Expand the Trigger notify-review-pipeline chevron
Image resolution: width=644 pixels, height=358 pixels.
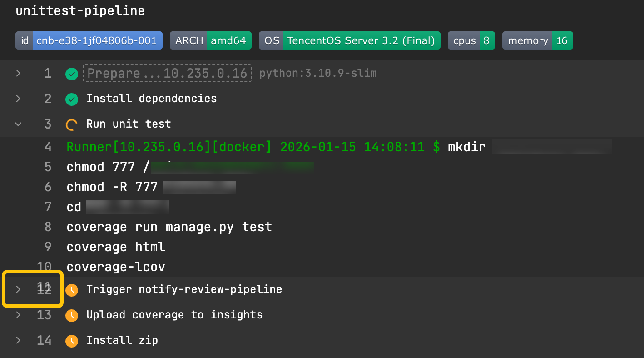pyautogui.click(x=18, y=289)
